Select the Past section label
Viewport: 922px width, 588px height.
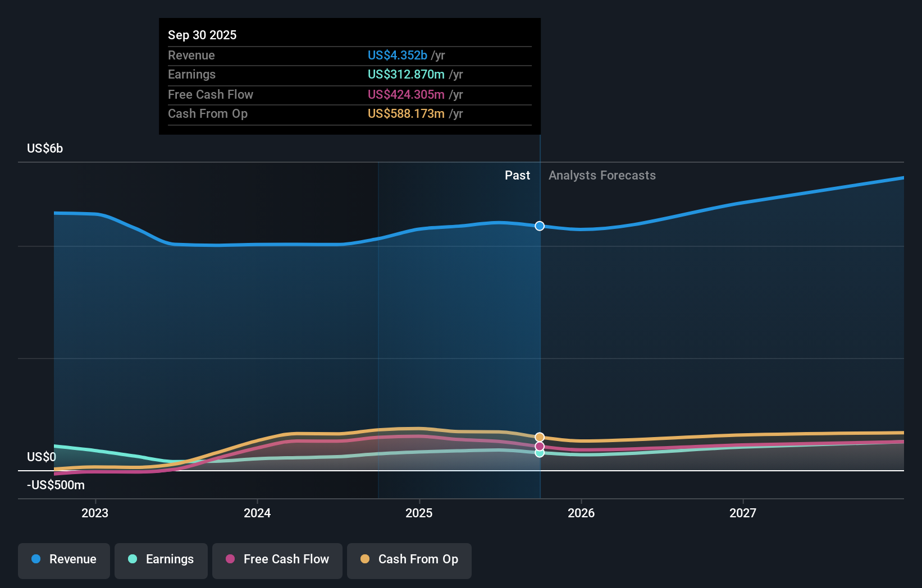[517, 175]
